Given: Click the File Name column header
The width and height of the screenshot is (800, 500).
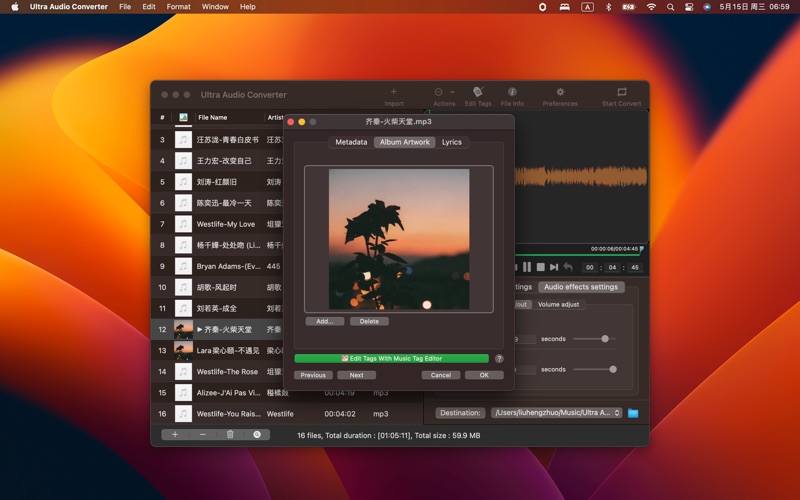Looking at the screenshot, I should tap(213, 117).
